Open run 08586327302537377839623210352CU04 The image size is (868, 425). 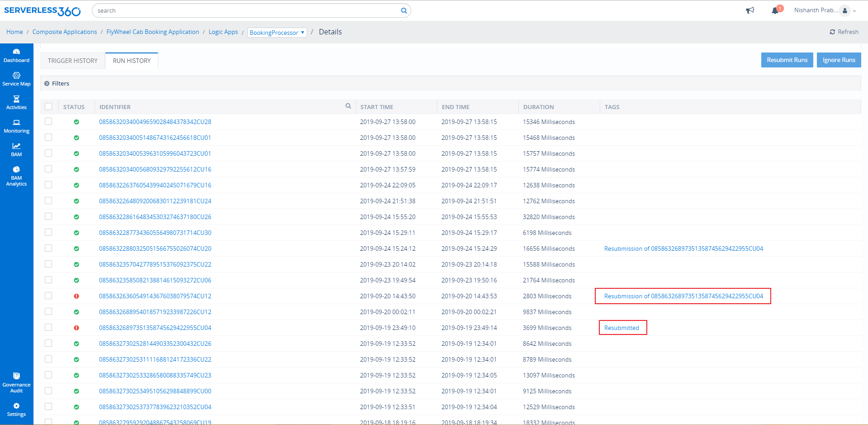[155, 407]
